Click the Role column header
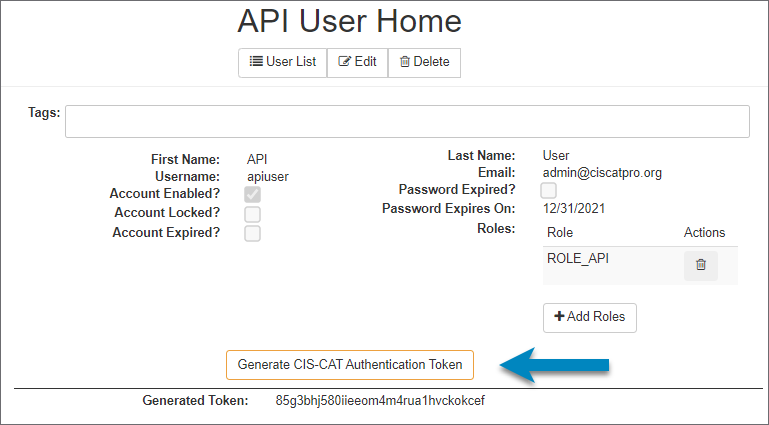This screenshot has width=769, height=425. (x=561, y=233)
